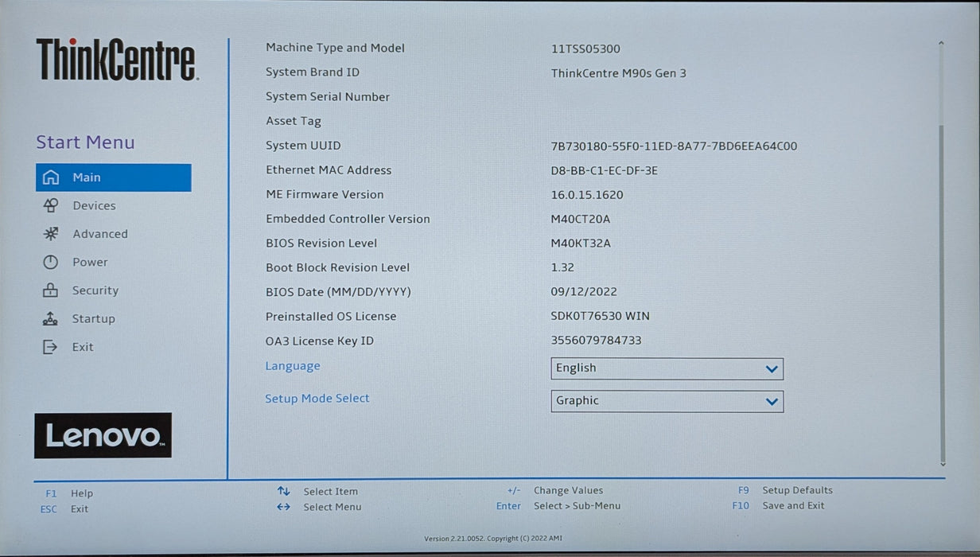Click the Language dropdown chevron arrow
This screenshot has width=980, height=557.
771,369
